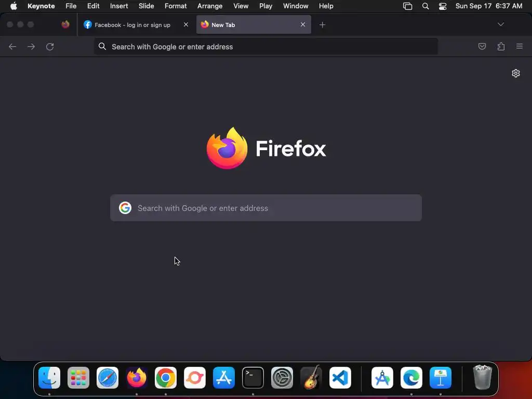
Task: Open the View menu
Action: (241, 6)
